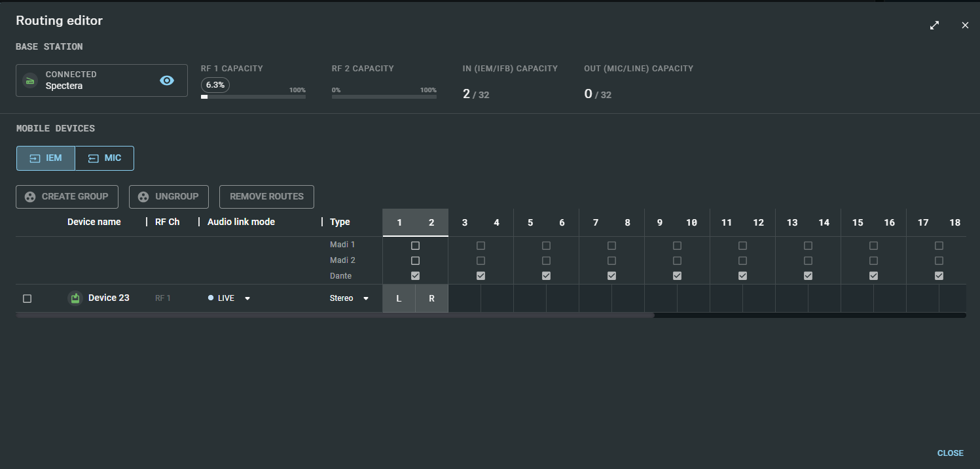Click the green Spectera connection icon
The image size is (980, 469).
pos(30,80)
